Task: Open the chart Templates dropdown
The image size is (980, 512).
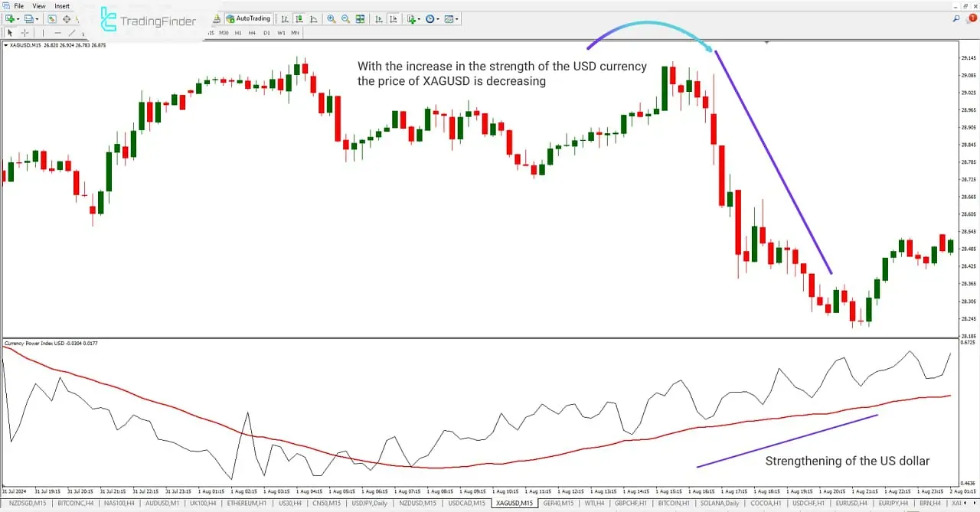Action: pyautogui.click(x=449, y=19)
